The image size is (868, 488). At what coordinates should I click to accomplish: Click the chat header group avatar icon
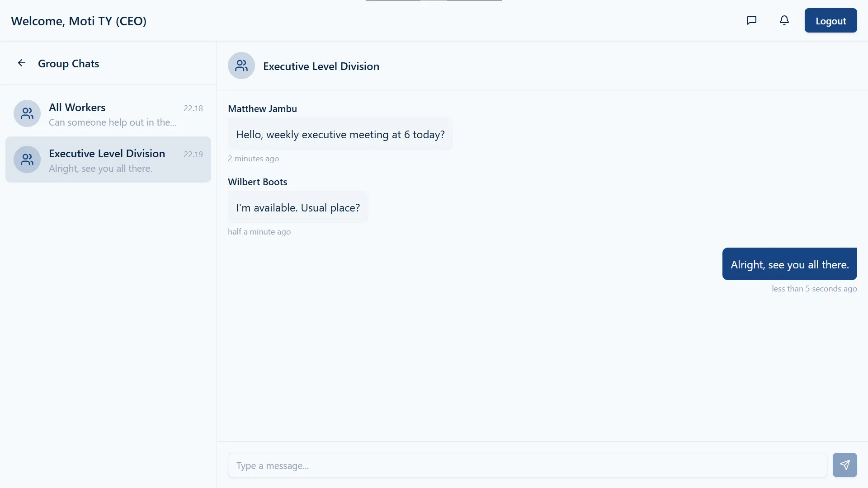click(241, 66)
